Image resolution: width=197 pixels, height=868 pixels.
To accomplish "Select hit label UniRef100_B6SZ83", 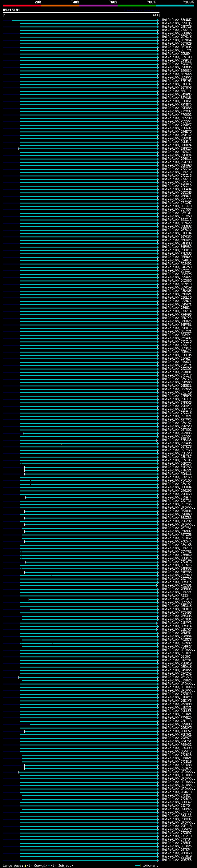I will click(177, 518).
